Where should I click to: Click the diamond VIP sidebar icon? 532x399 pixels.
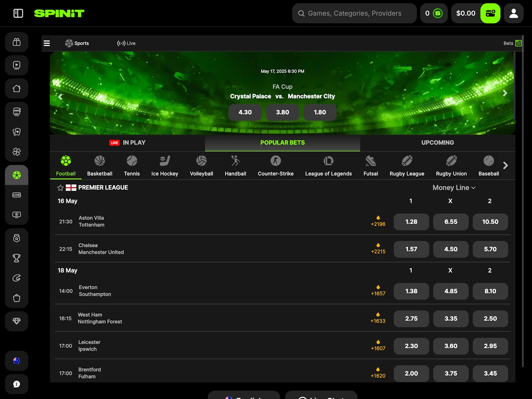point(17,321)
